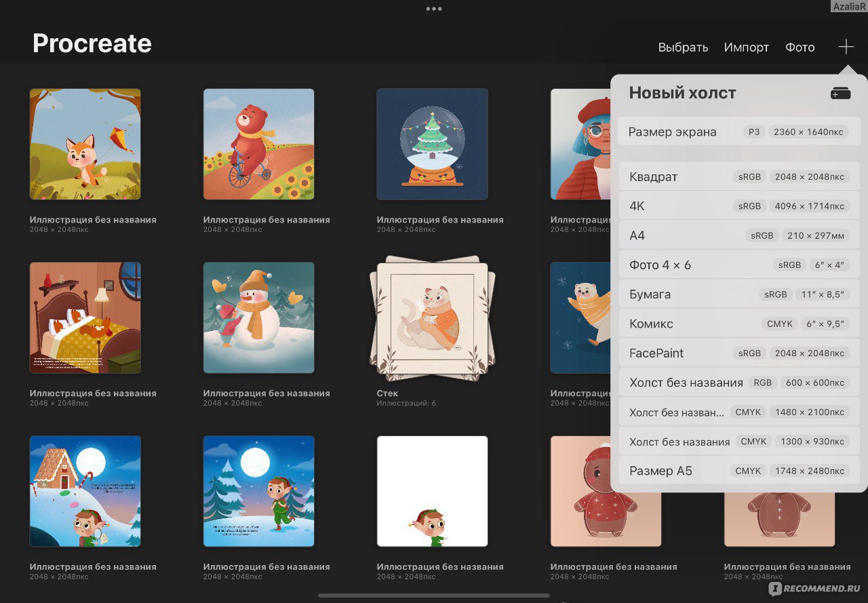Select the FacePaint canvas preset

739,353
